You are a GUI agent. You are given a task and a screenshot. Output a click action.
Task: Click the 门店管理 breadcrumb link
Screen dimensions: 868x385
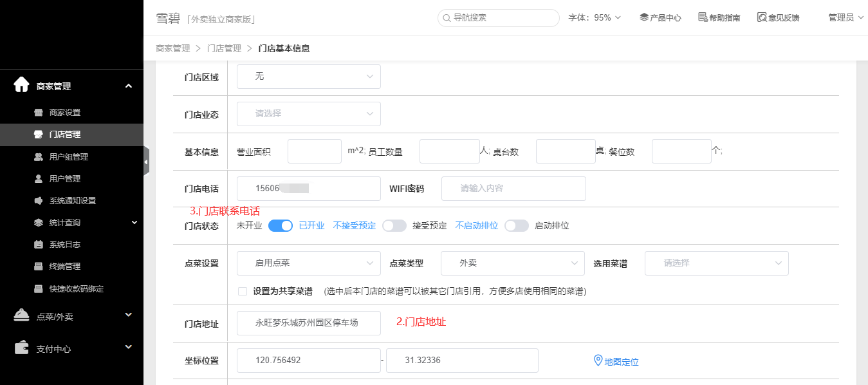point(224,48)
